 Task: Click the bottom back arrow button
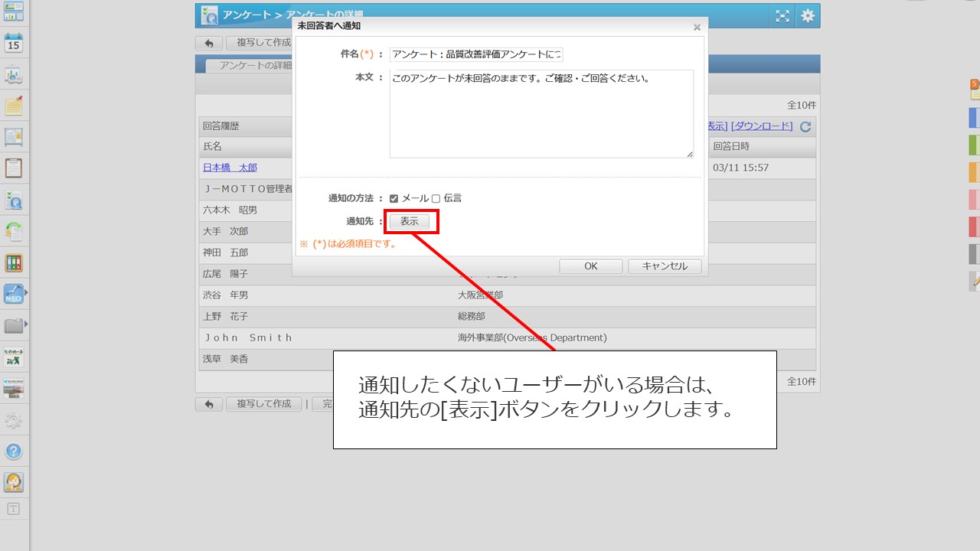[209, 404]
